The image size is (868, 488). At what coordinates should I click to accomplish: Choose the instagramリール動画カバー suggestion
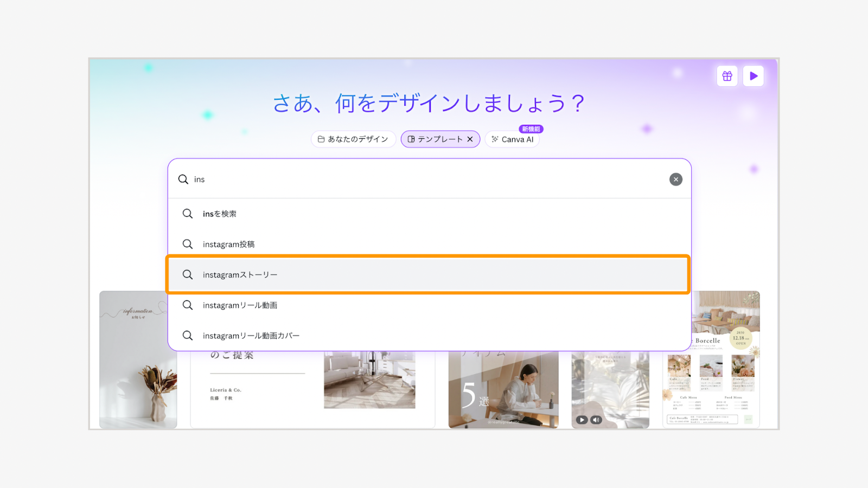click(x=250, y=335)
